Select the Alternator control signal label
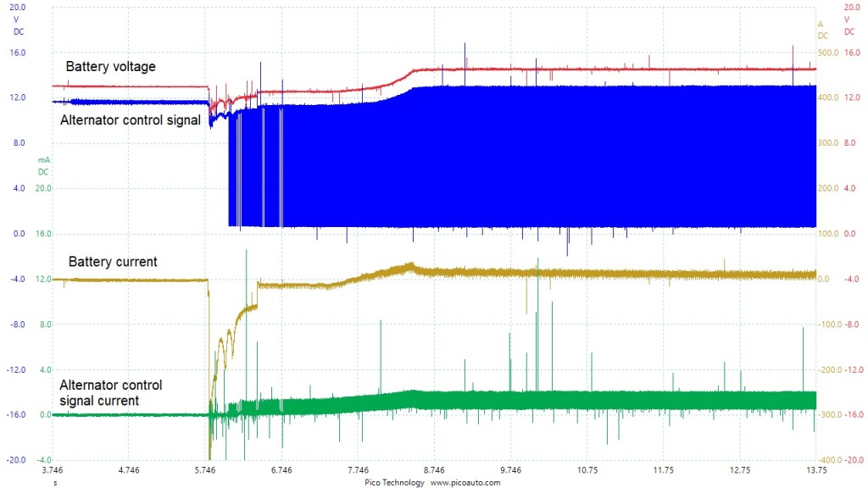 tap(130, 120)
